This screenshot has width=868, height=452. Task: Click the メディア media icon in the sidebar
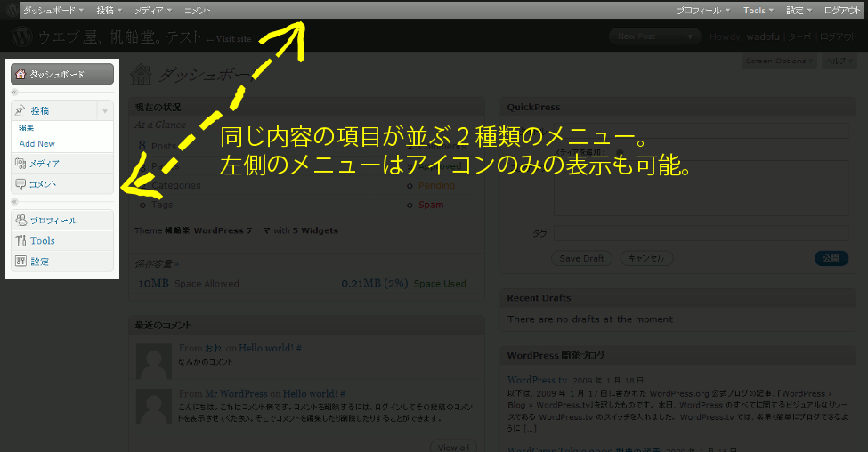pos(20,164)
